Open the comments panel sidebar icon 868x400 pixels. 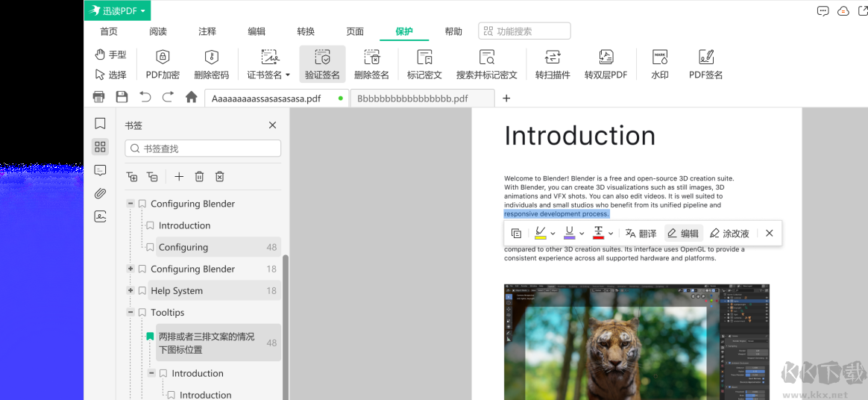point(100,170)
